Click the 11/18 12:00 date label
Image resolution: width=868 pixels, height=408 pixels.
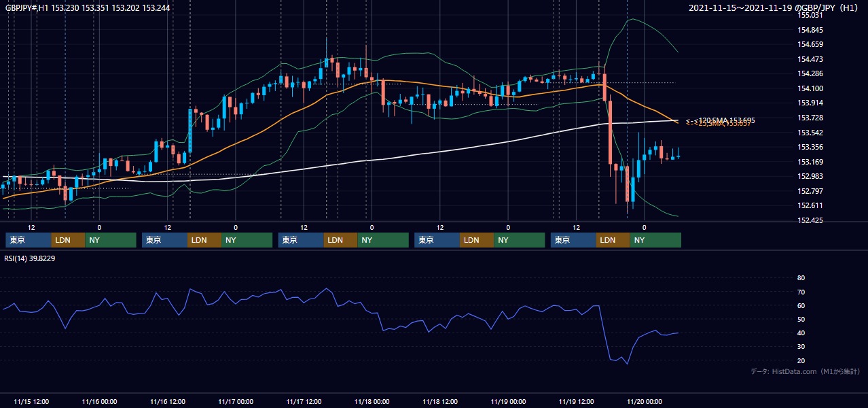pos(440,401)
